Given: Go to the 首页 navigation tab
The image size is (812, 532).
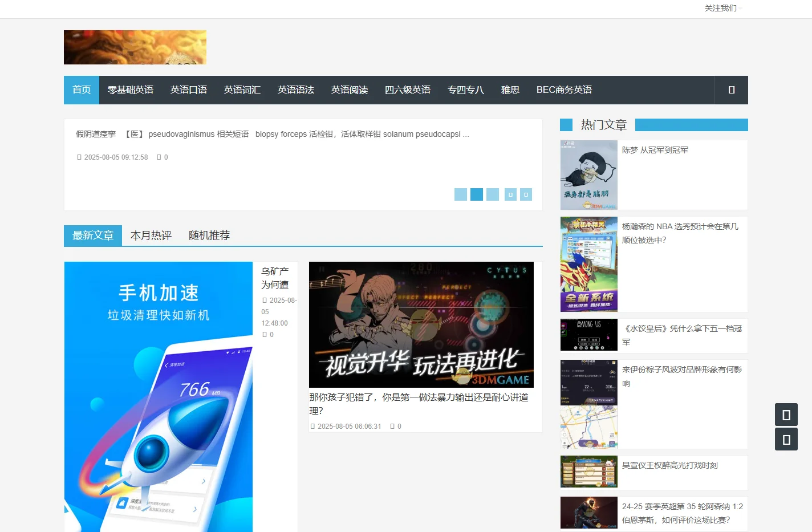Looking at the screenshot, I should 82,90.
